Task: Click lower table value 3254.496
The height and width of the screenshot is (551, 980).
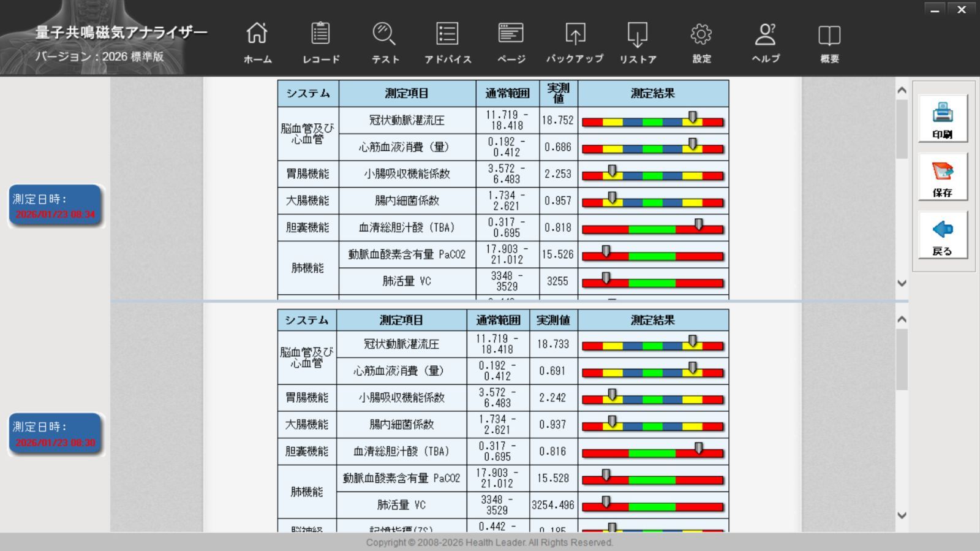Action: 552,505
